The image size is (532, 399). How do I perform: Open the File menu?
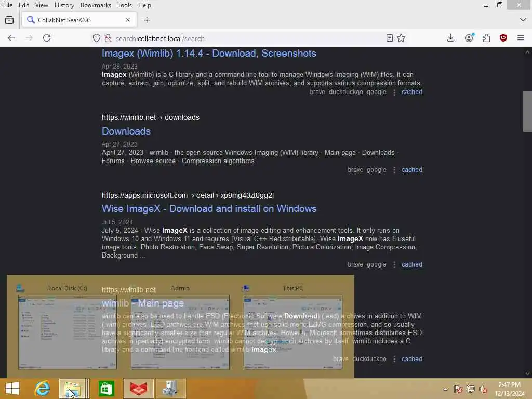pos(7,5)
